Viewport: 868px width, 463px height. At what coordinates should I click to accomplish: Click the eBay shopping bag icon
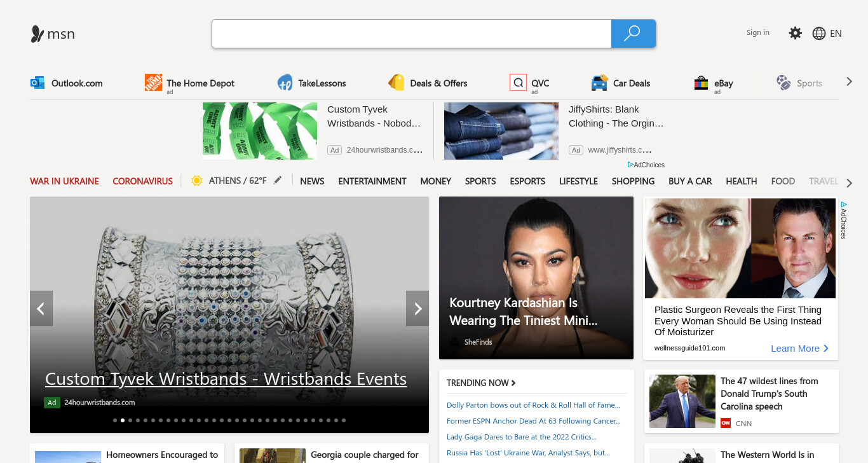point(701,83)
